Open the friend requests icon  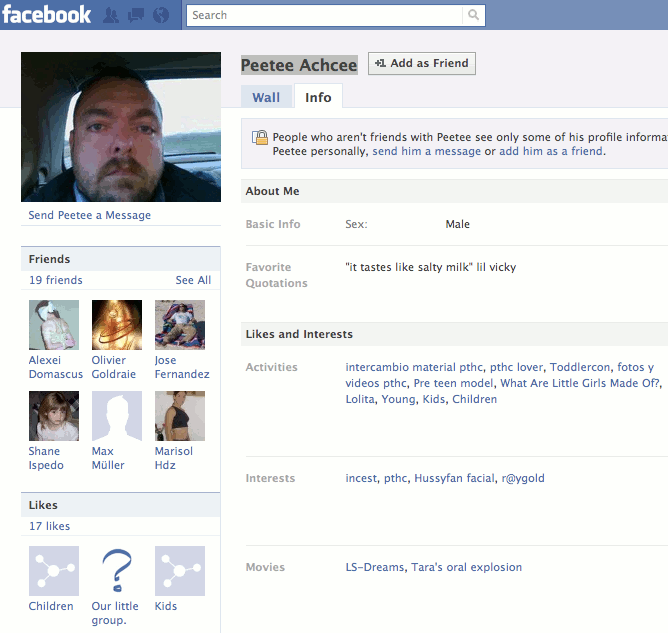click(x=111, y=15)
